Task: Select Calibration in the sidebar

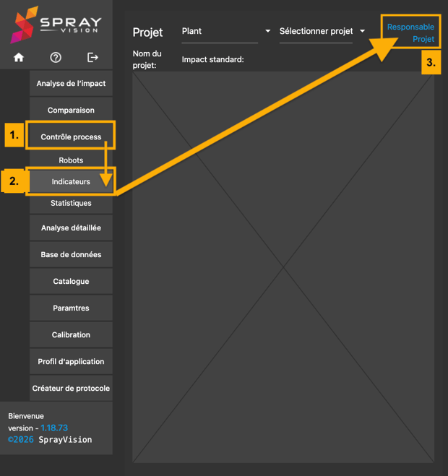Action: (71, 335)
